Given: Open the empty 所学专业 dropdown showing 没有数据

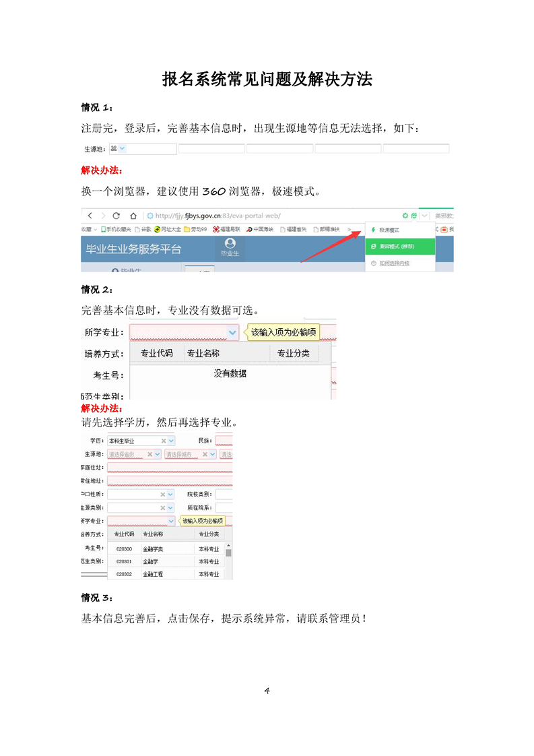Looking at the screenshot, I should (232, 332).
